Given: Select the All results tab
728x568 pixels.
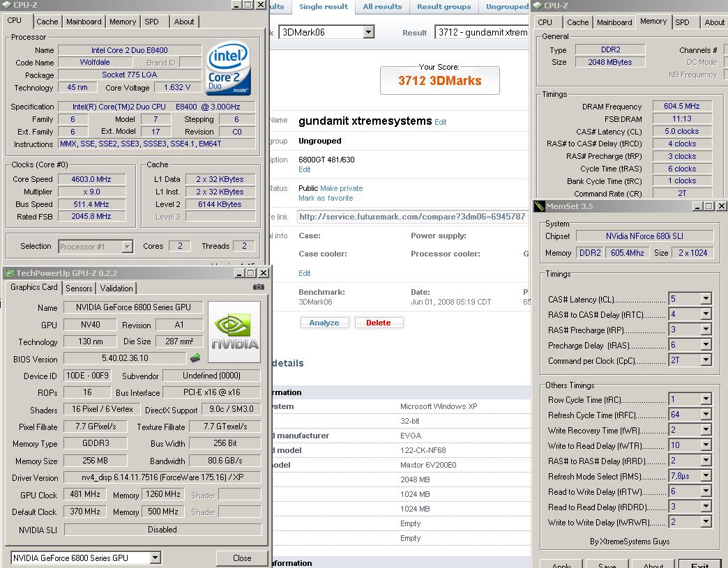Looking at the screenshot, I should click(x=382, y=6).
